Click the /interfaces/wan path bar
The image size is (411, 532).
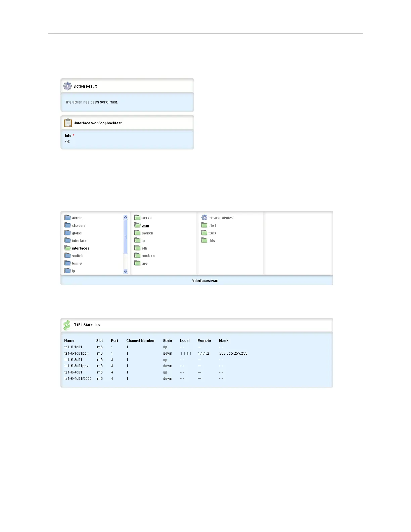[197, 280]
